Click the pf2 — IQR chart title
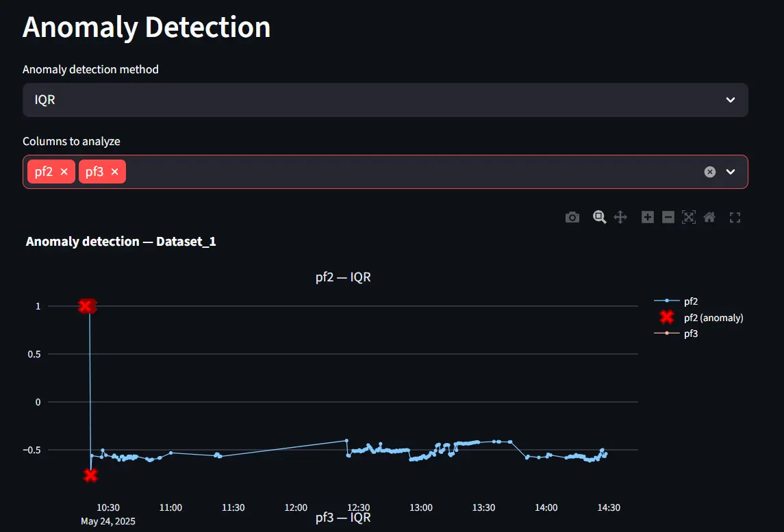The height and width of the screenshot is (532, 784). tap(342, 277)
